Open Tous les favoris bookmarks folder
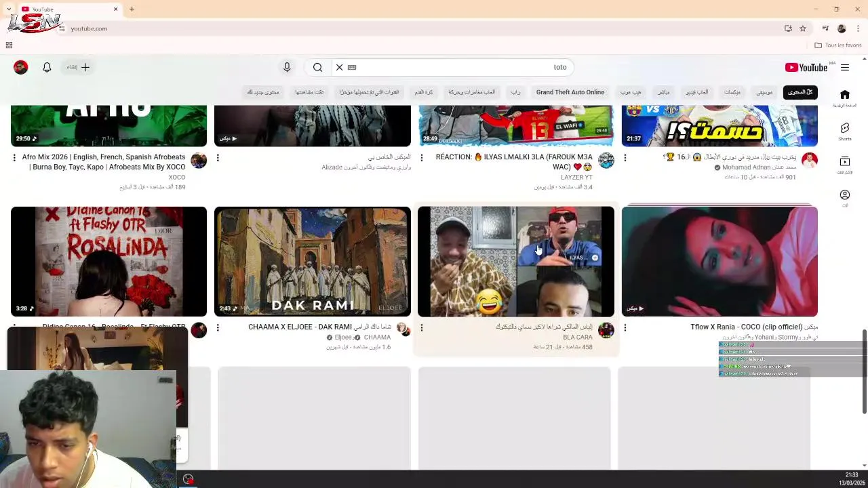 point(838,45)
